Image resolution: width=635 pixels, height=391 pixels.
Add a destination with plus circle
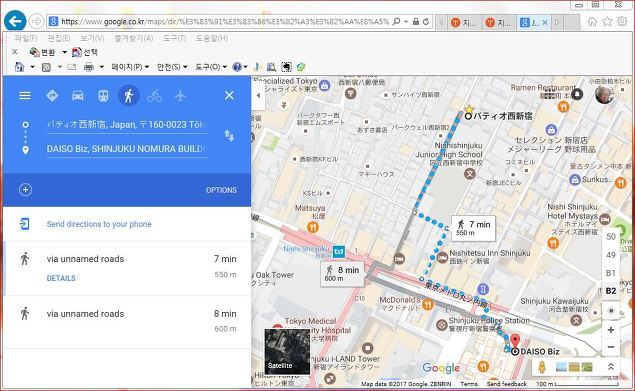click(25, 190)
